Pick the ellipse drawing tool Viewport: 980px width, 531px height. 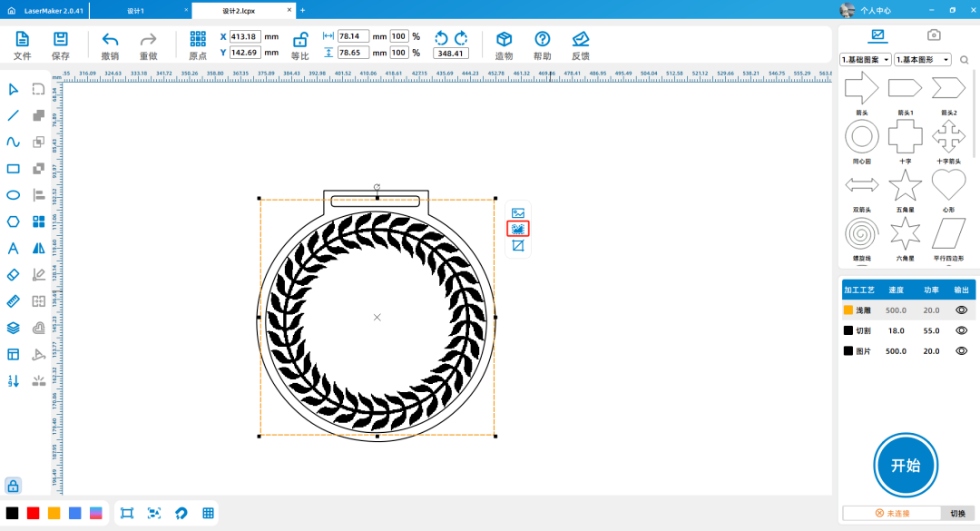click(14, 194)
